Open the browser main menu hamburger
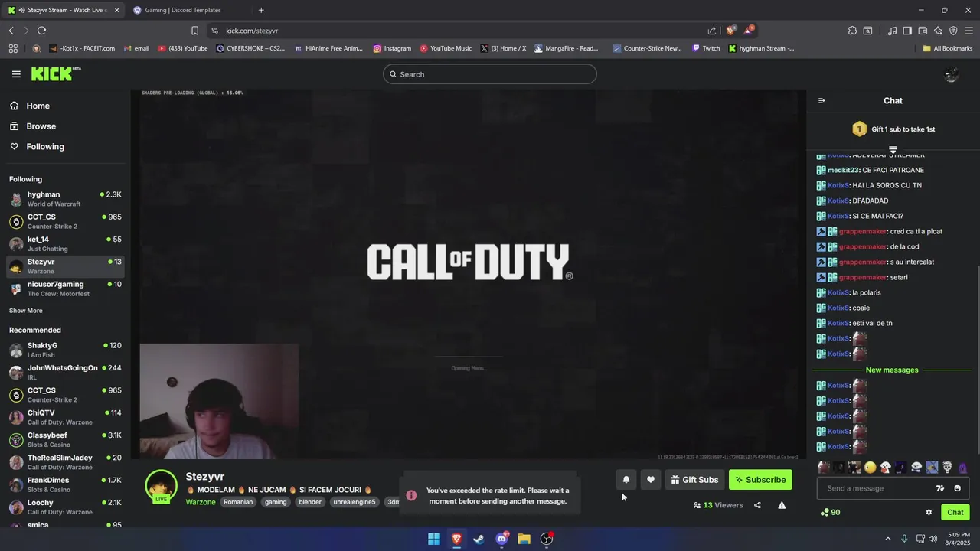The height and width of the screenshot is (551, 980). tap(969, 31)
